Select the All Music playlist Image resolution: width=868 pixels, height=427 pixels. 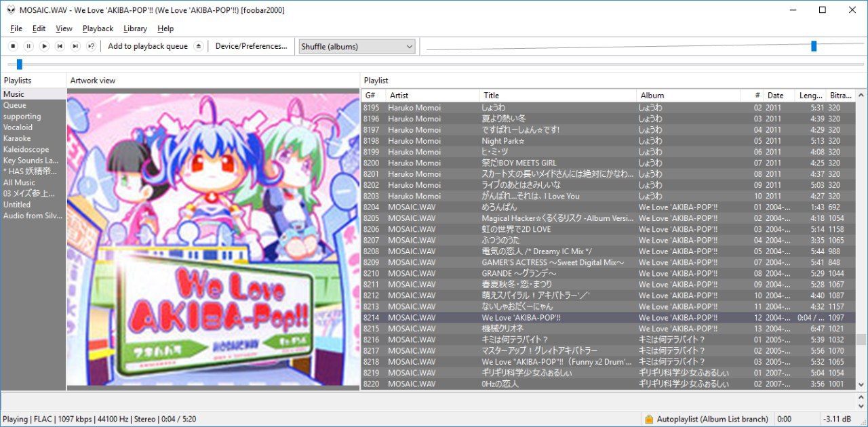33,182
